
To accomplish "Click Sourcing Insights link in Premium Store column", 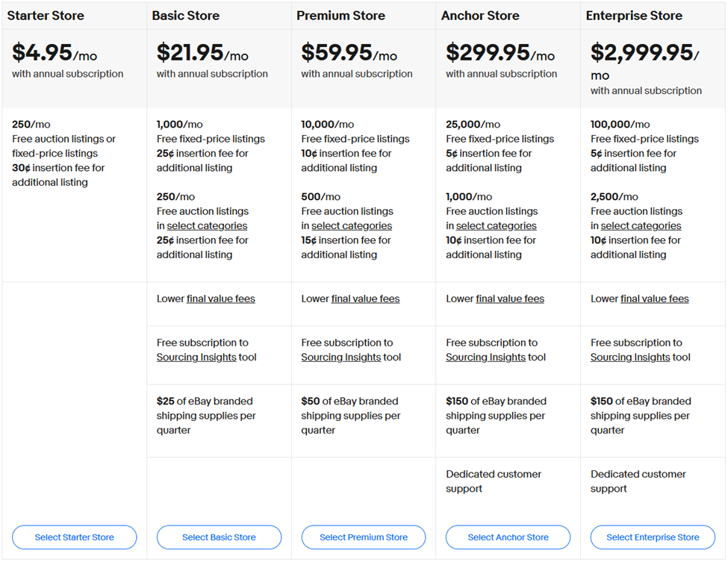I will click(x=341, y=358).
